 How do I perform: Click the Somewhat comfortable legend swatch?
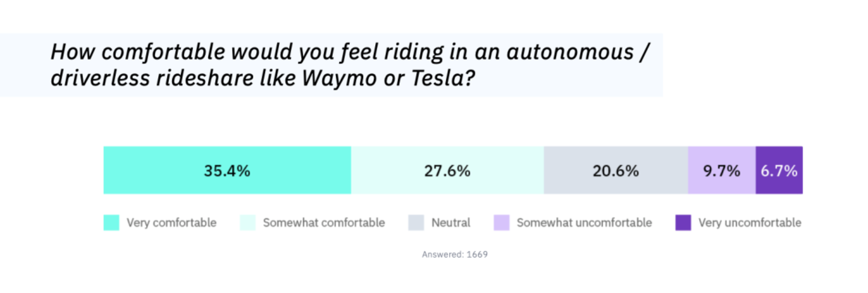247,223
